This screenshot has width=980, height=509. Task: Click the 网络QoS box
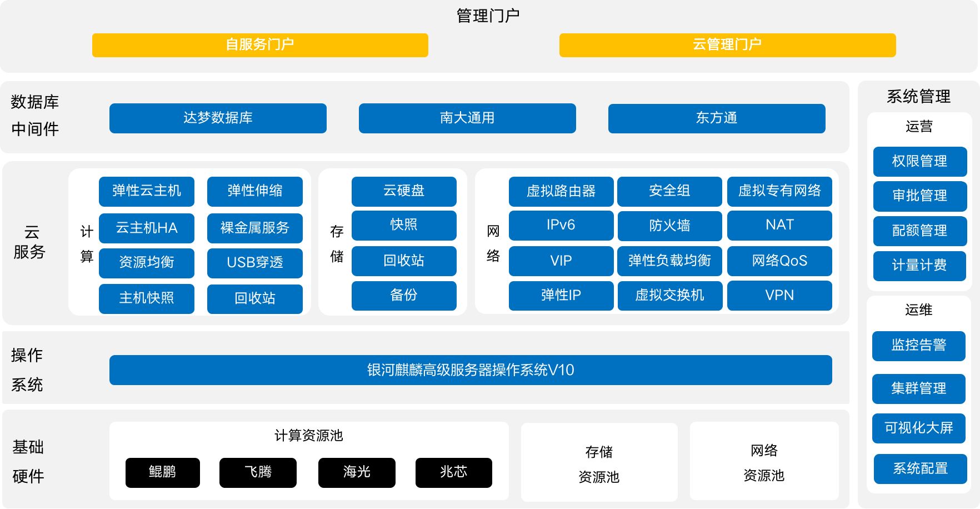tap(779, 261)
